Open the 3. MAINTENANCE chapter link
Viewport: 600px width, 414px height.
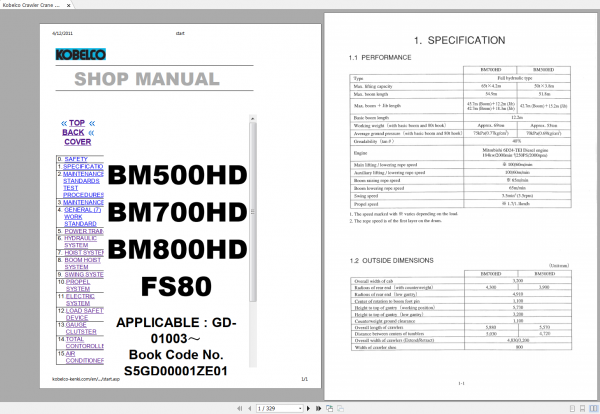[83, 202]
